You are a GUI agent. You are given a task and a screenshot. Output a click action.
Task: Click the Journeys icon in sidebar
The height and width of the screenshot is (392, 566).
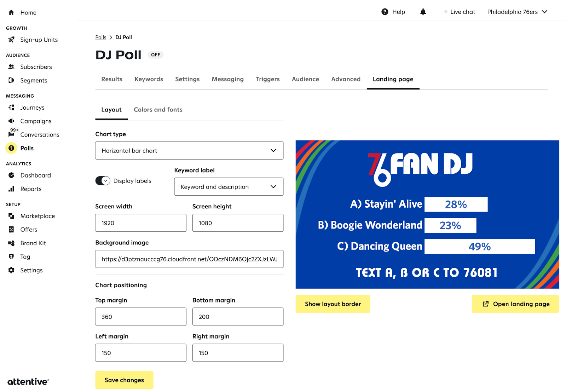pos(11,108)
